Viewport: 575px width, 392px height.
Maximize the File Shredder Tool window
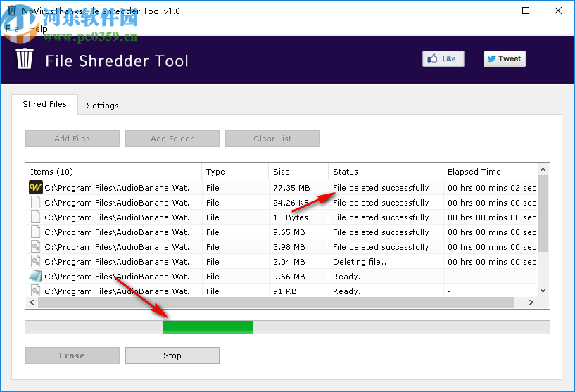[x=526, y=11]
